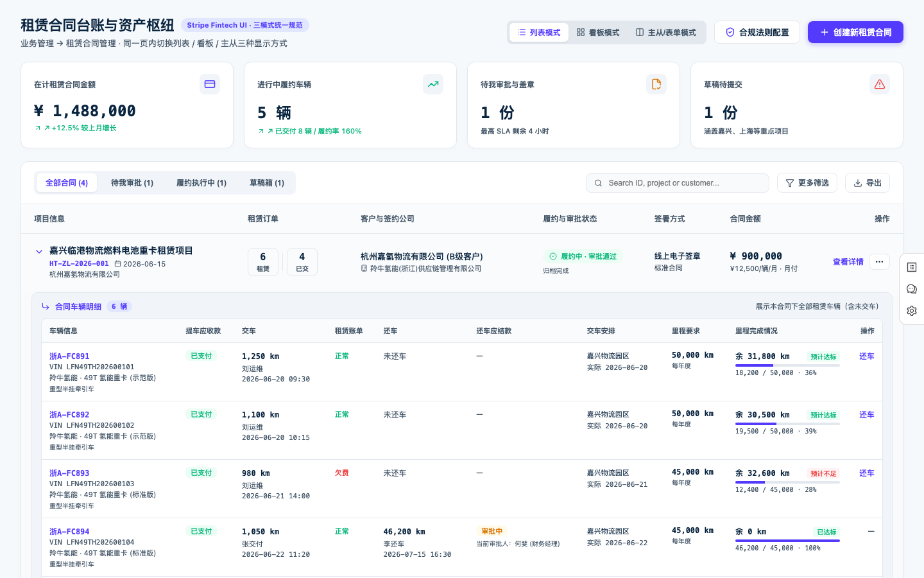
Task: Click the 合同金额 column header
Action: click(x=746, y=219)
